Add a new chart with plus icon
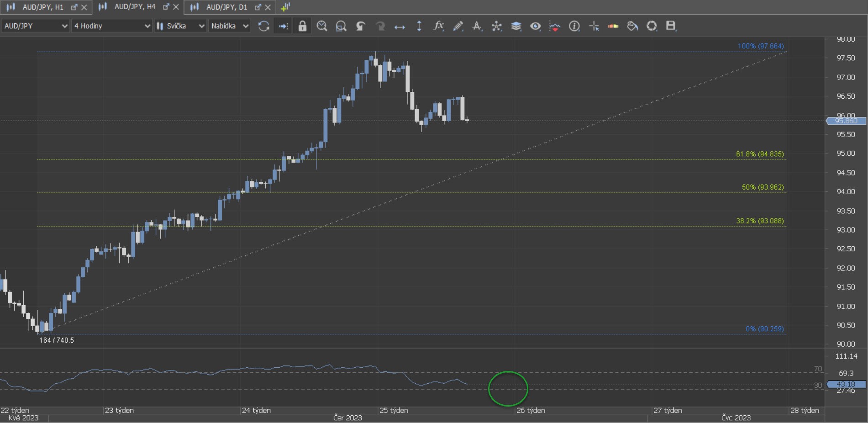Viewport: 868px width, 423px height. click(x=285, y=7)
